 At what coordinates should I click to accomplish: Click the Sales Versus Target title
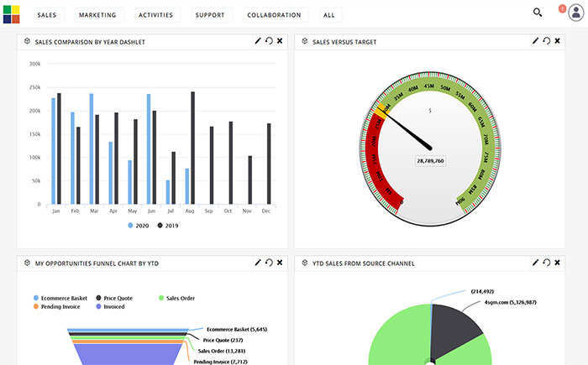point(344,42)
